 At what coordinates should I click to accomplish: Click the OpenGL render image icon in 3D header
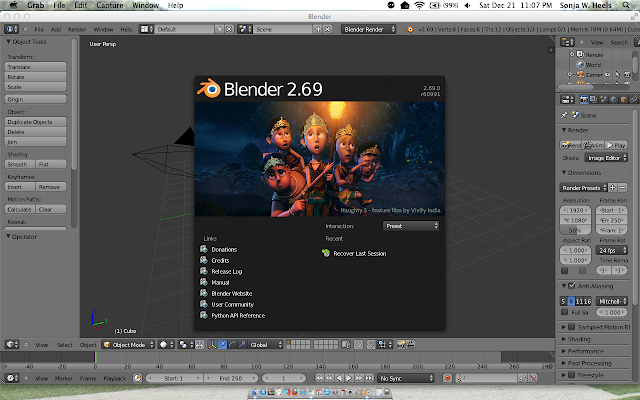pos(401,344)
